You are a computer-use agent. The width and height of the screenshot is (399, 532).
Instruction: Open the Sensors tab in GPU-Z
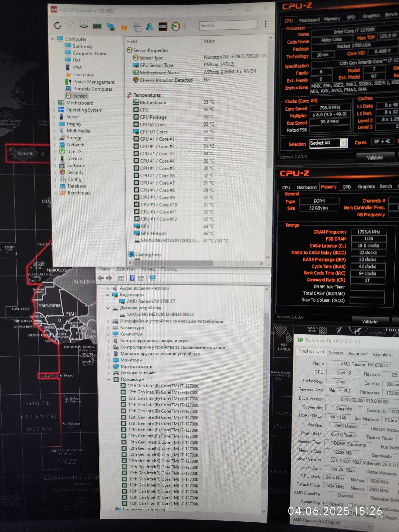[x=336, y=353]
